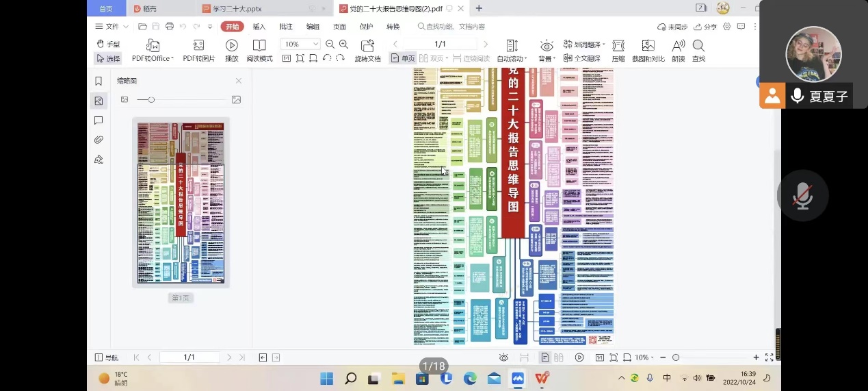The image size is (868, 391).
Task: Select the page 1 thumbnail
Action: (x=181, y=203)
